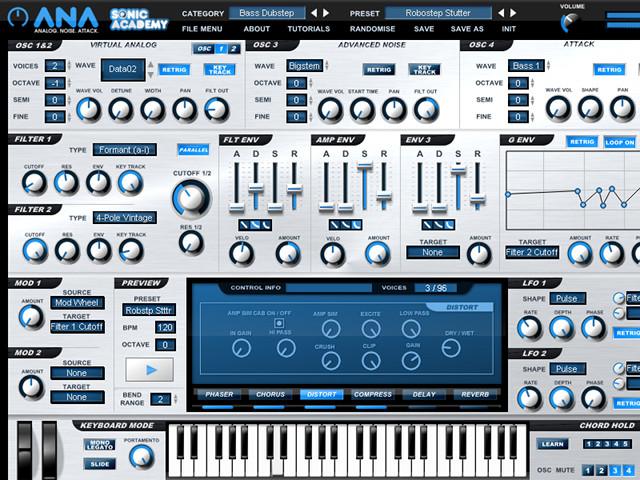Click the power icon next to ANA logo
640x480 pixels.
[x=18, y=17]
